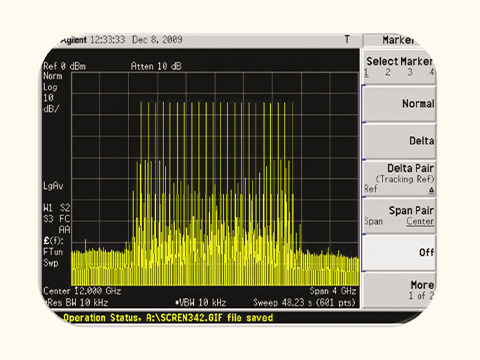480x360 pixels.
Task: Select the Span Pair softkey
Action: [x=399, y=215]
